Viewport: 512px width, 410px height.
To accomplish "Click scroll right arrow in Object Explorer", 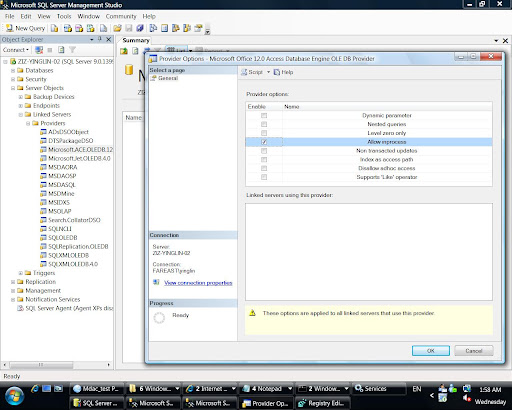I will pyautogui.click(x=109, y=365).
